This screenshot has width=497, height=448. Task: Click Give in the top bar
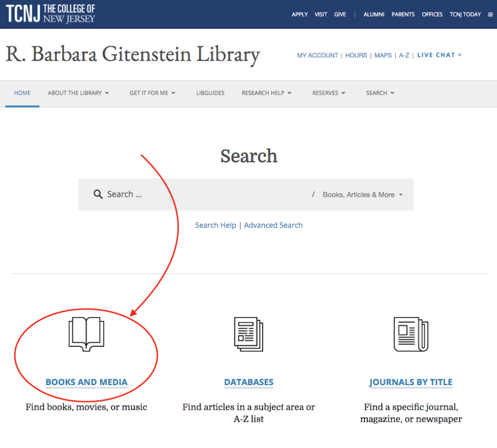pos(340,15)
